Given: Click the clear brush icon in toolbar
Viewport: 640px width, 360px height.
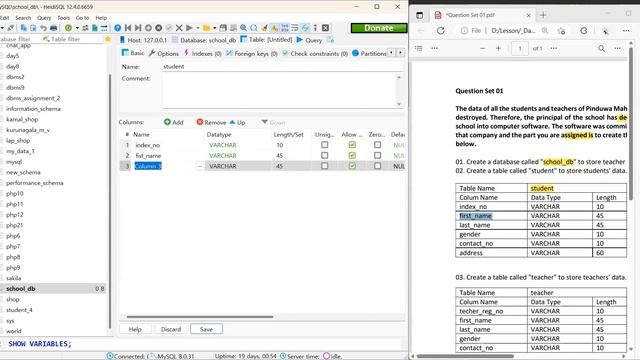Looking at the screenshot, I should pos(264,28).
